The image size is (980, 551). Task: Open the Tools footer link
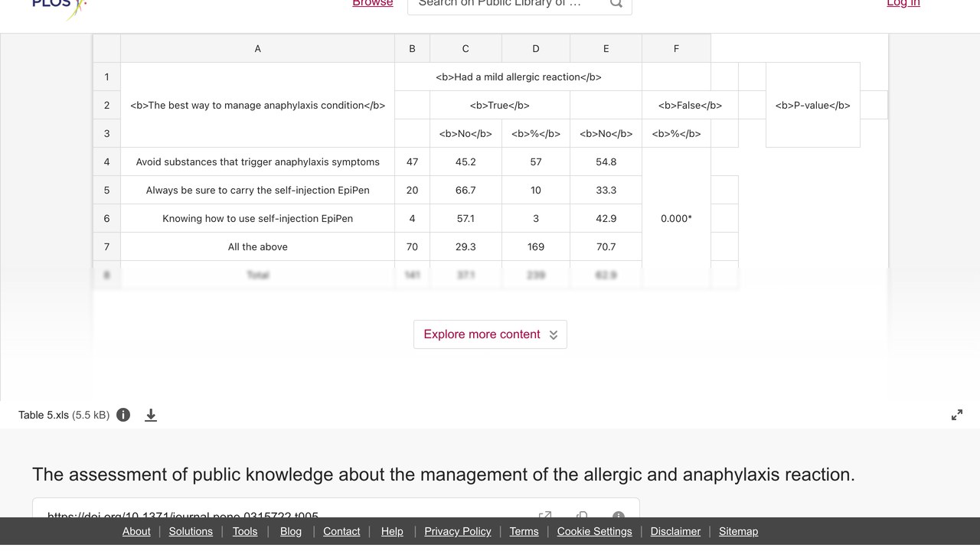pos(245,531)
